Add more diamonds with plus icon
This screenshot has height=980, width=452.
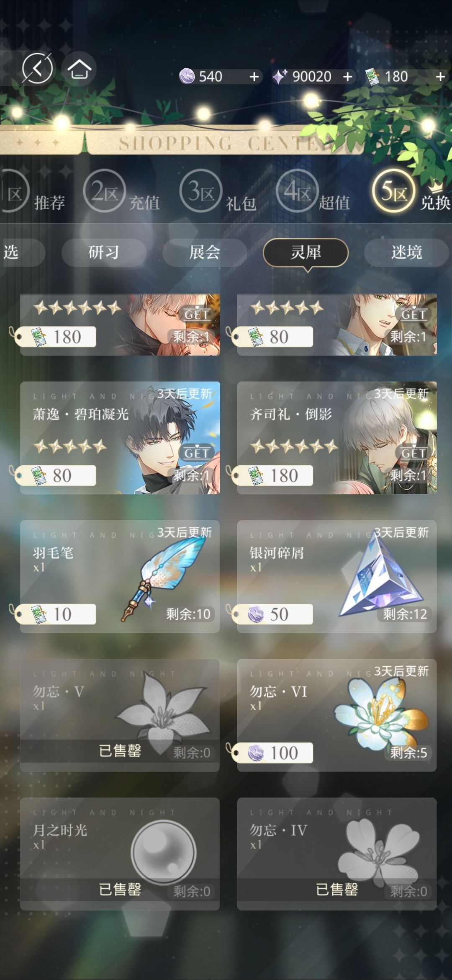point(347,77)
